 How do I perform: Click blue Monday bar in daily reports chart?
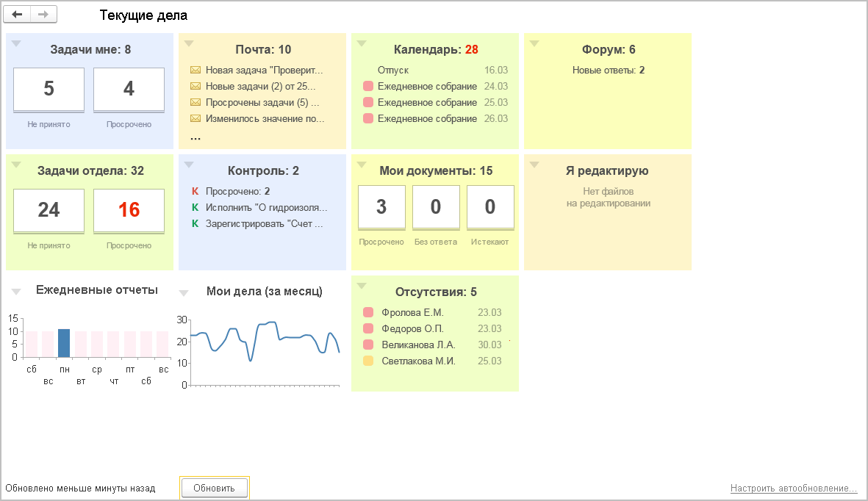pos(64,343)
